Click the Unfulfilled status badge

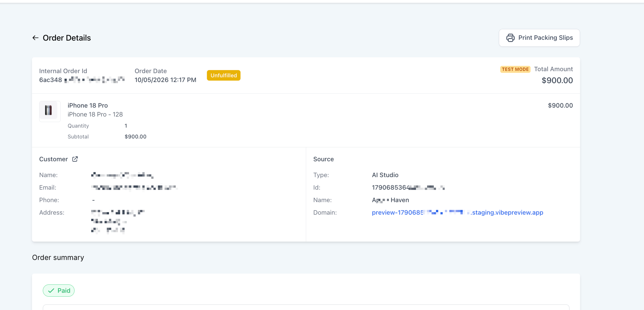point(224,75)
